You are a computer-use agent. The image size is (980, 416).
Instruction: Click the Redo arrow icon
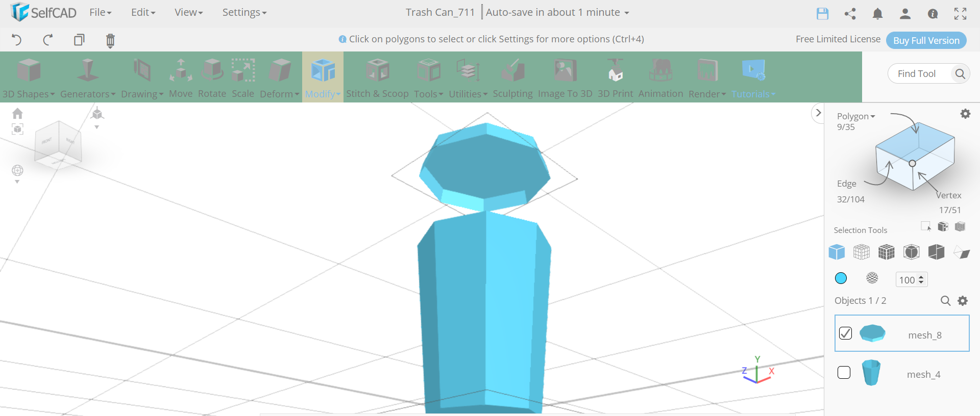coord(48,40)
